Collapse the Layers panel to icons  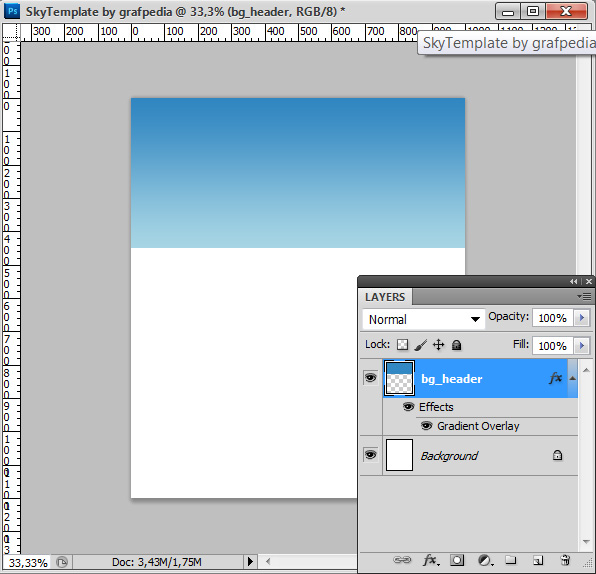point(574,281)
